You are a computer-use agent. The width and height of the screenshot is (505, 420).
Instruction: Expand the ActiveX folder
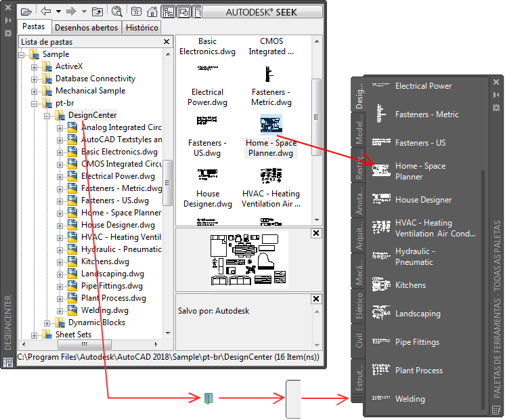34,67
